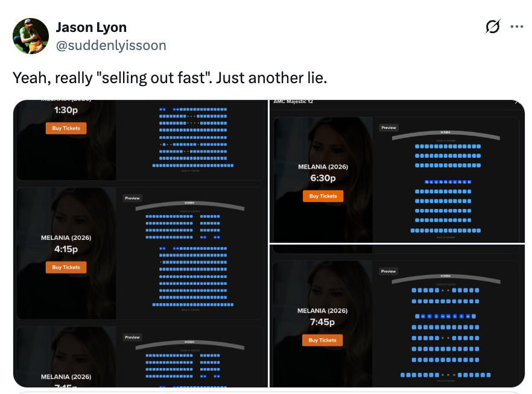
Task: Expand the 7:45p showtime seat Preview
Action: pyautogui.click(x=388, y=271)
